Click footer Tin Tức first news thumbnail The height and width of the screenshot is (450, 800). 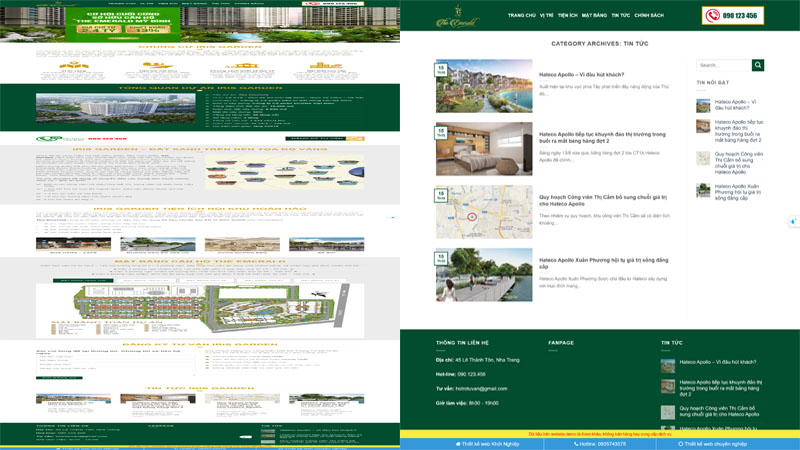(668, 366)
